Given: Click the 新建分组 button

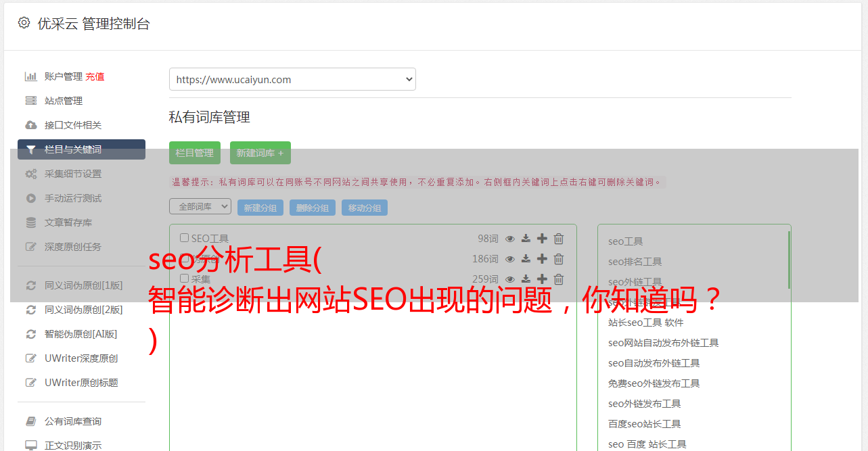Looking at the screenshot, I should 260,208.
